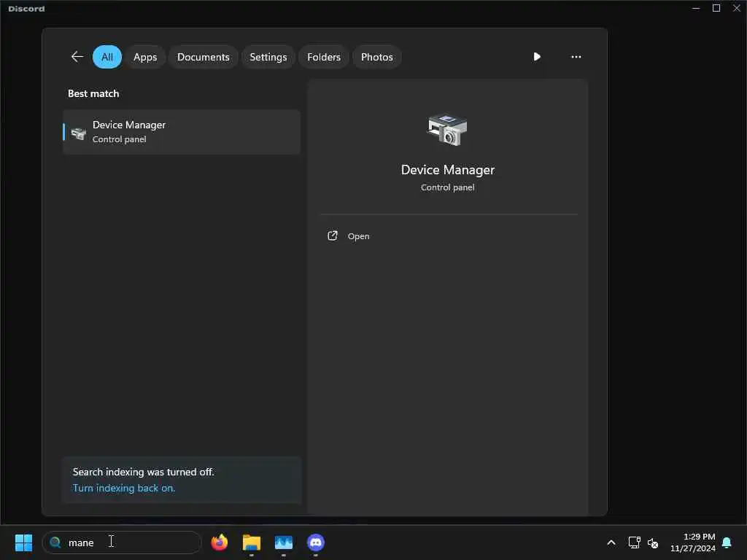
Task: Go back with the search panel arrow
Action: (x=77, y=57)
